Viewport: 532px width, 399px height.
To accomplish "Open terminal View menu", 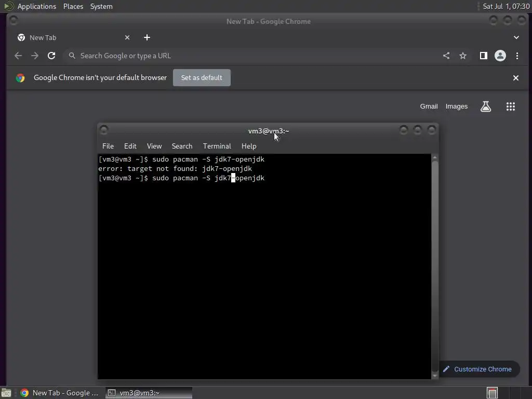I will pos(154,146).
